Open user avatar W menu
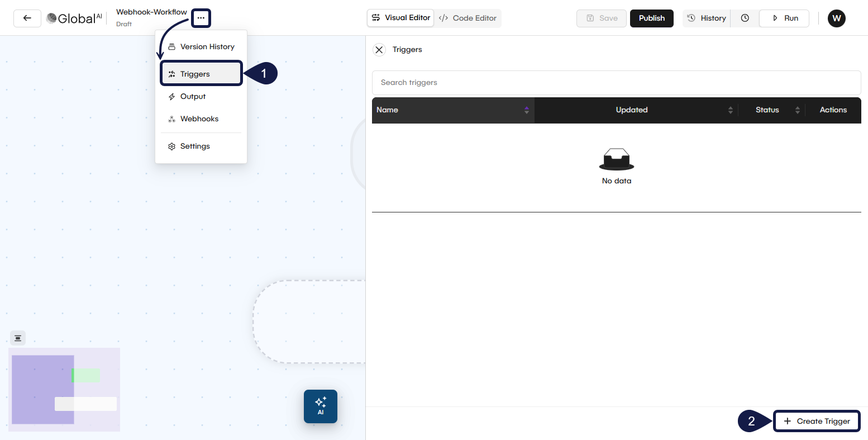Image resolution: width=868 pixels, height=440 pixels. tap(836, 18)
